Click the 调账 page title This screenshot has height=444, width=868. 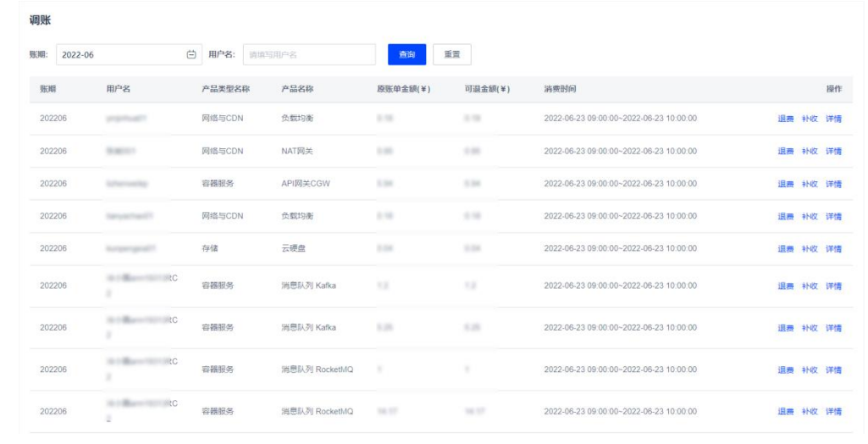[x=40, y=20]
